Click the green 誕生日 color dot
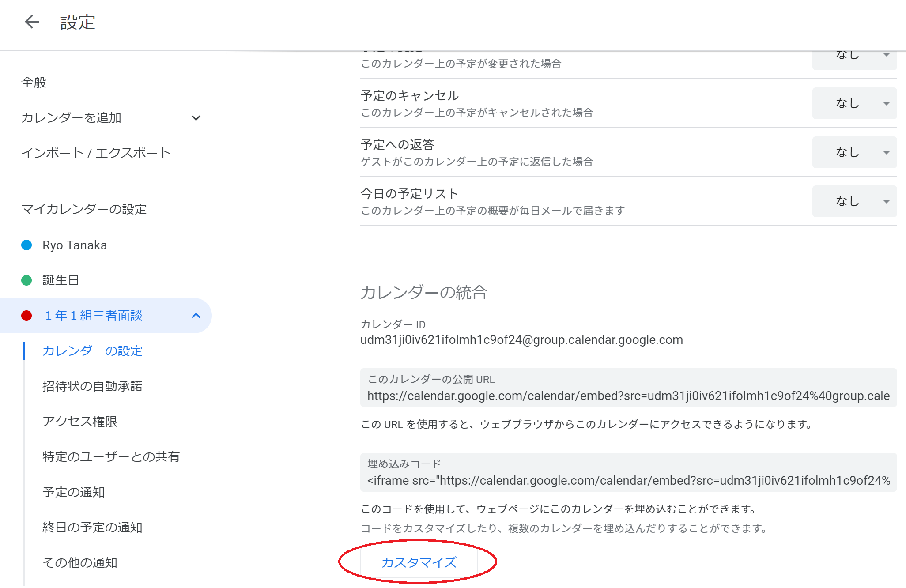Image resolution: width=906 pixels, height=588 pixels. pyautogui.click(x=26, y=280)
